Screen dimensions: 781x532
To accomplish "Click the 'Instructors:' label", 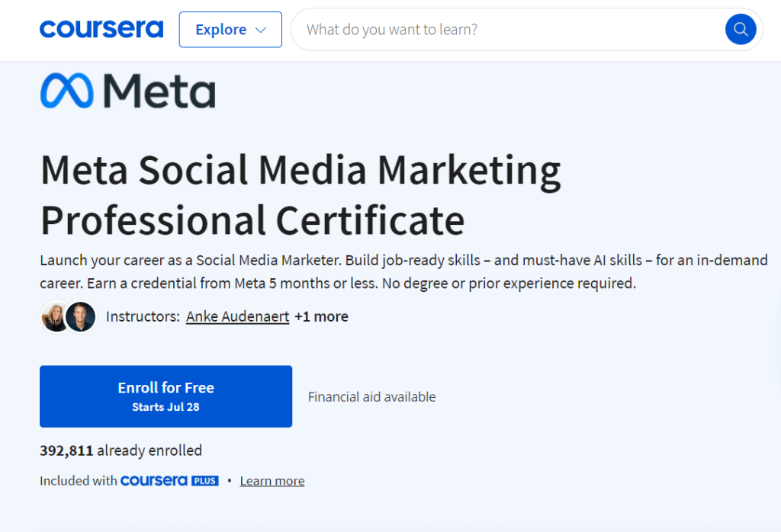I will pos(143,316).
